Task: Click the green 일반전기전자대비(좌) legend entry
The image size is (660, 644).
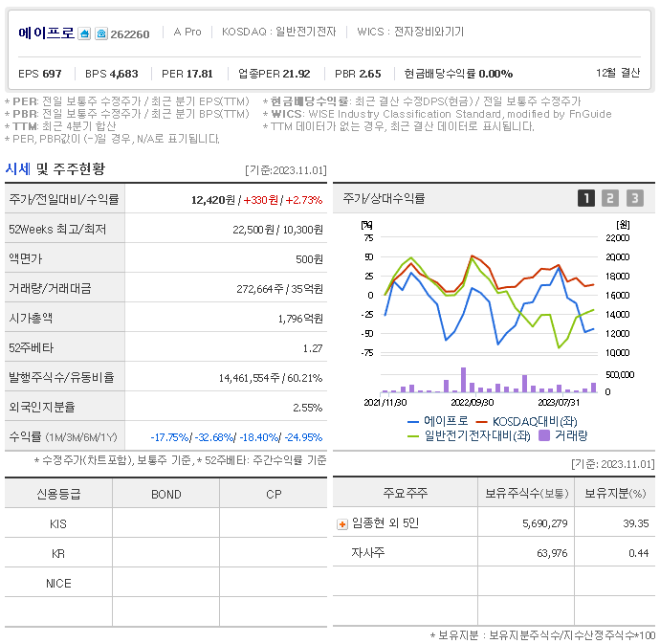Action: tap(469, 435)
